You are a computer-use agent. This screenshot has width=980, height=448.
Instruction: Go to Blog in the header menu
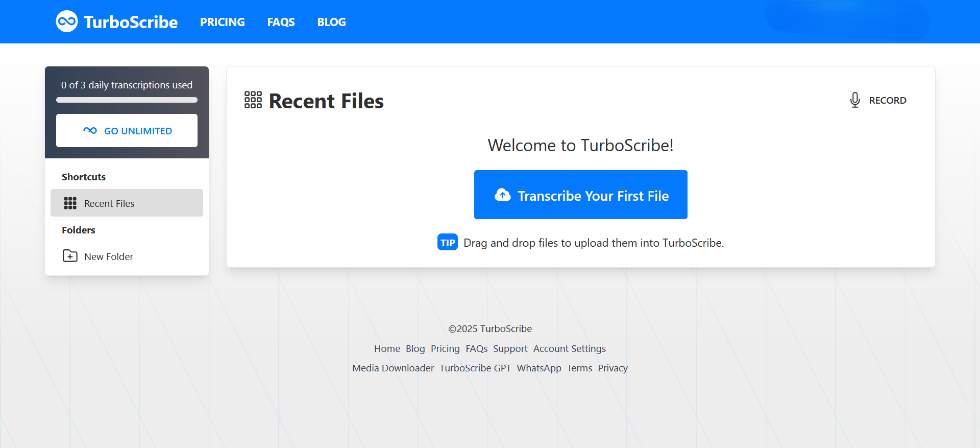(x=331, y=22)
